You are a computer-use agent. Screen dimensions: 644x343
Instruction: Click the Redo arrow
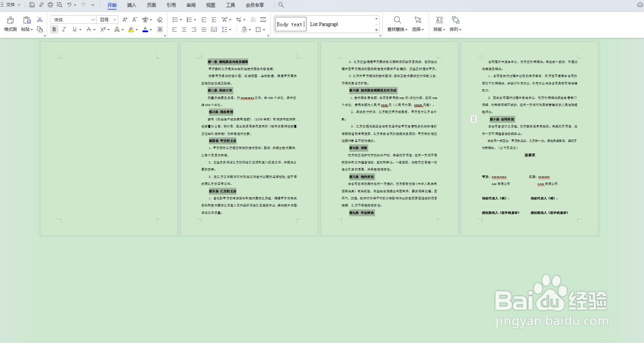pos(83,5)
